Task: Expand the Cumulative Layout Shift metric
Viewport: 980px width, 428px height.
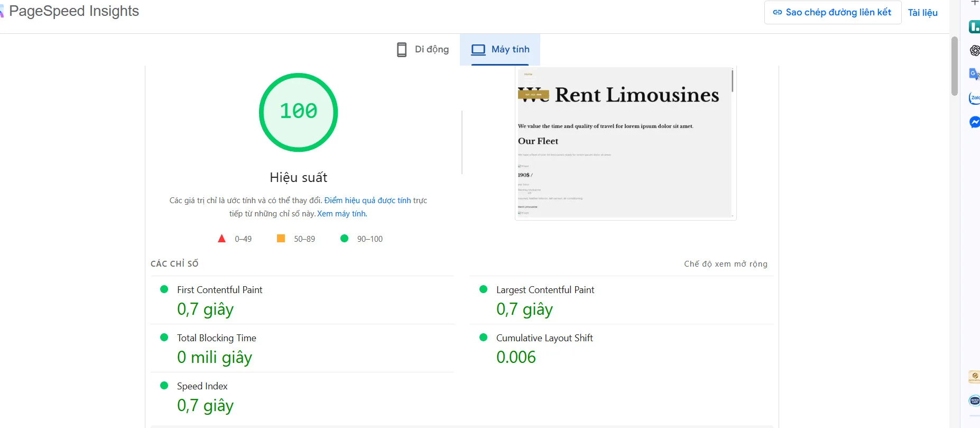Action: (544, 338)
